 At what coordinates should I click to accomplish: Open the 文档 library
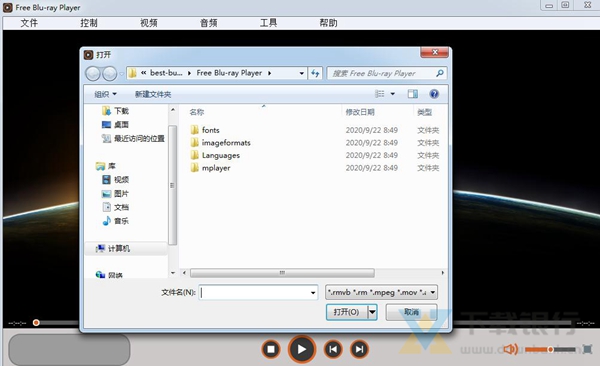[116, 208]
